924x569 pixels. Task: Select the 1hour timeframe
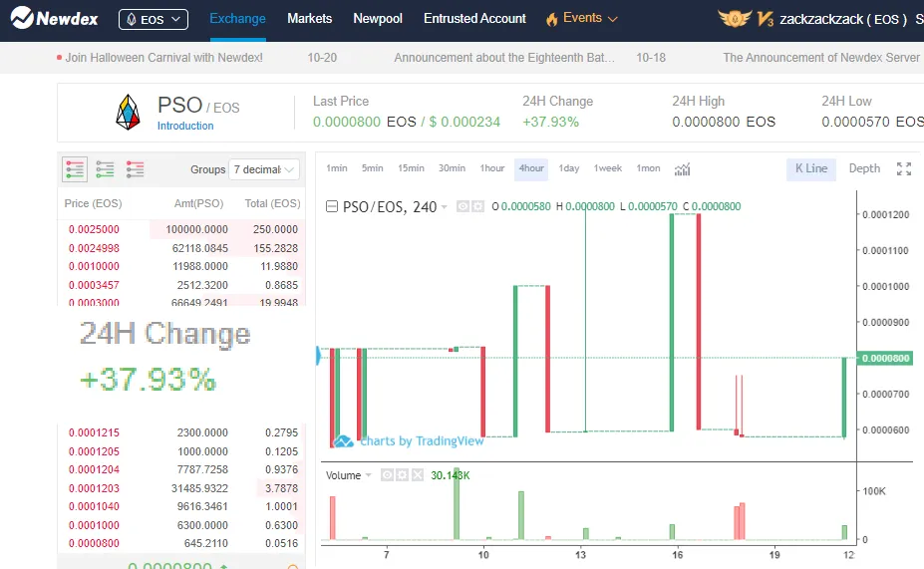tap(492, 168)
